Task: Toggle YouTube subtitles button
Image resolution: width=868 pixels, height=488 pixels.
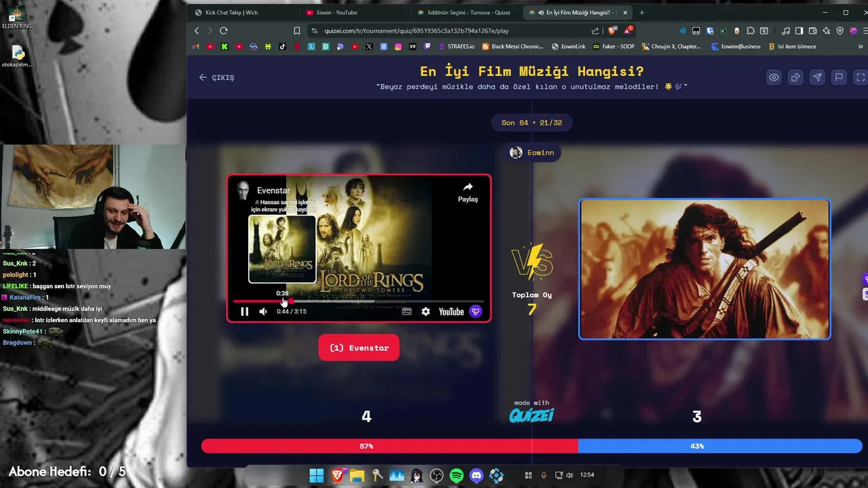Action: [407, 312]
